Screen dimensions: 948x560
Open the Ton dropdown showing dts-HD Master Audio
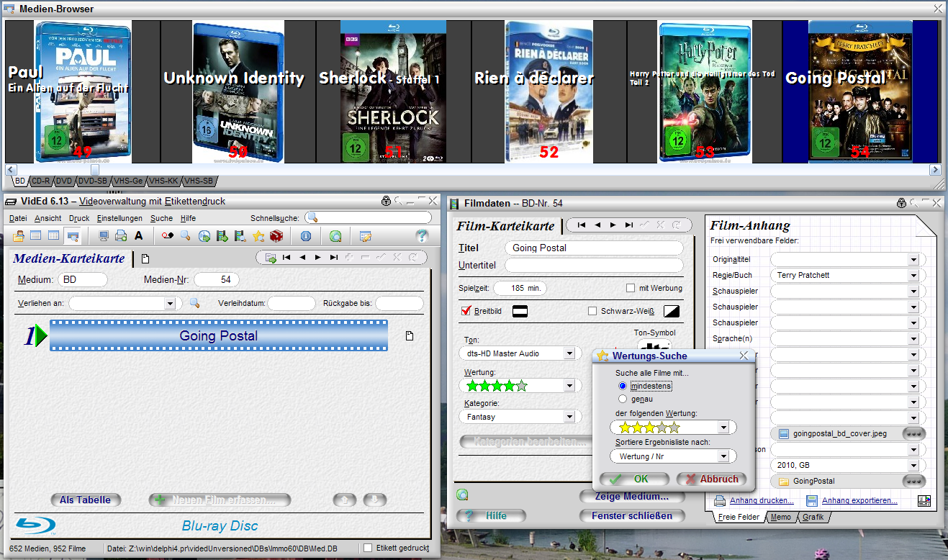569,353
